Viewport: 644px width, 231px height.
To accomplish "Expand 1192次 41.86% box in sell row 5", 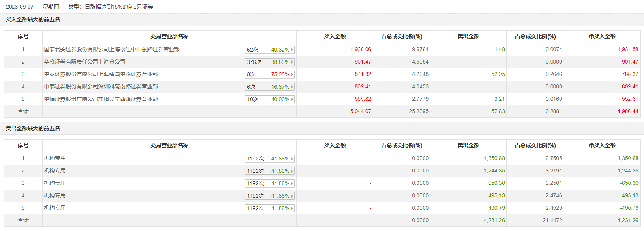I will click(x=270, y=208).
